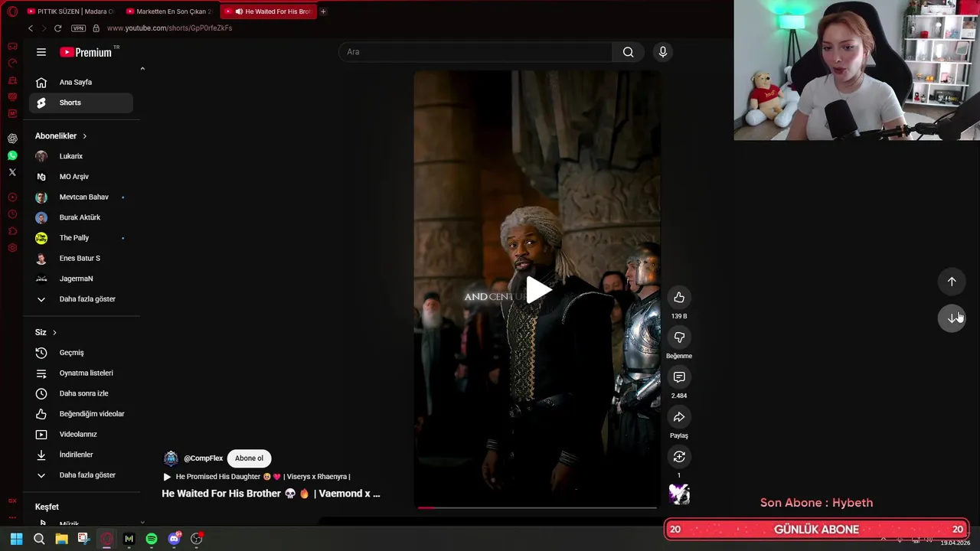Expand Siz list with Daha fazla göster
980x551 pixels.
click(81, 475)
